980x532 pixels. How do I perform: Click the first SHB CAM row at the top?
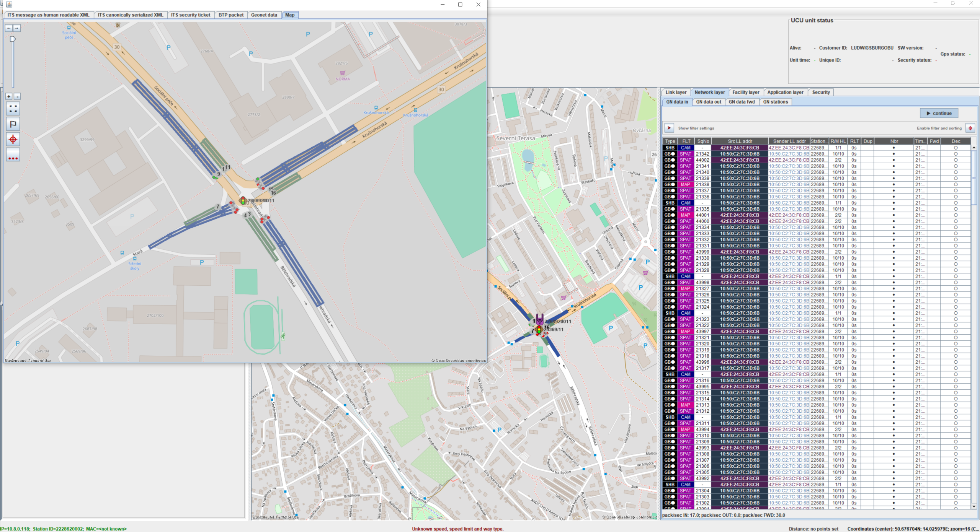(x=817, y=148)
